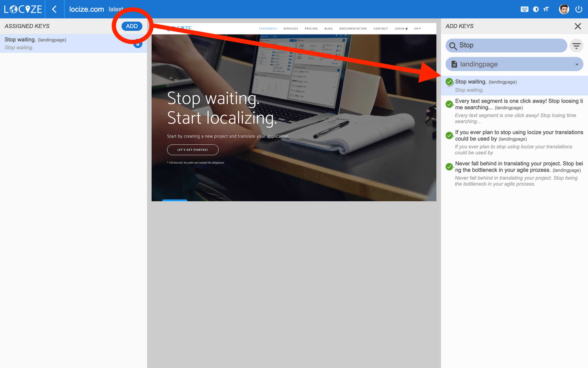The width and height of the screenshot is (588, 368).
Task: Open user avatar profile
Action: coord(564,9)
